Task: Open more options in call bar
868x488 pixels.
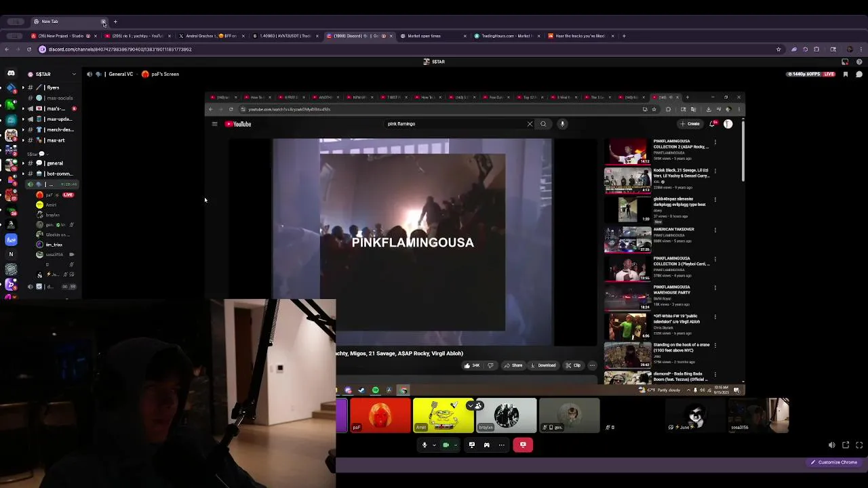Action: [x=501, y=445]
